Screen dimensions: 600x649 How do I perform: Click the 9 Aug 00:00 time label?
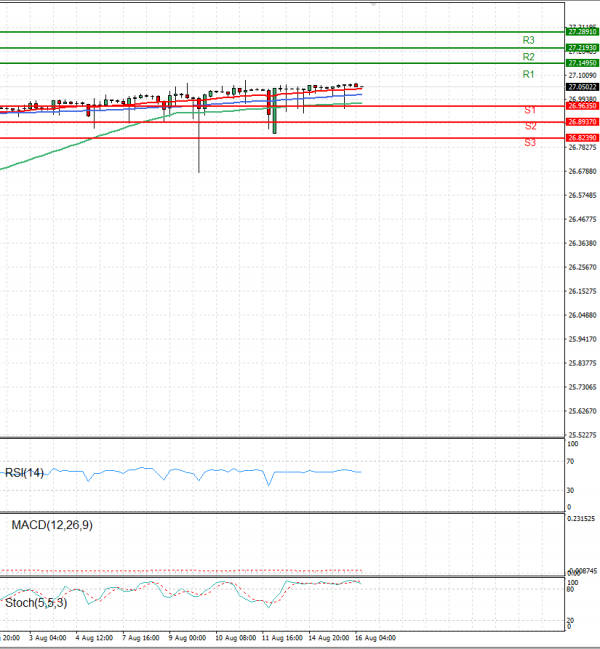(x=187, y=638)
